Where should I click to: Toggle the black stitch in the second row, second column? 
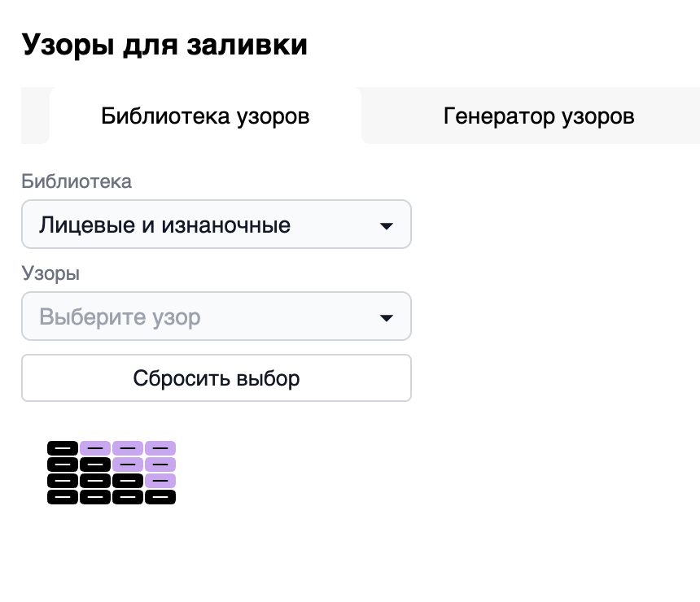(95, 464)
